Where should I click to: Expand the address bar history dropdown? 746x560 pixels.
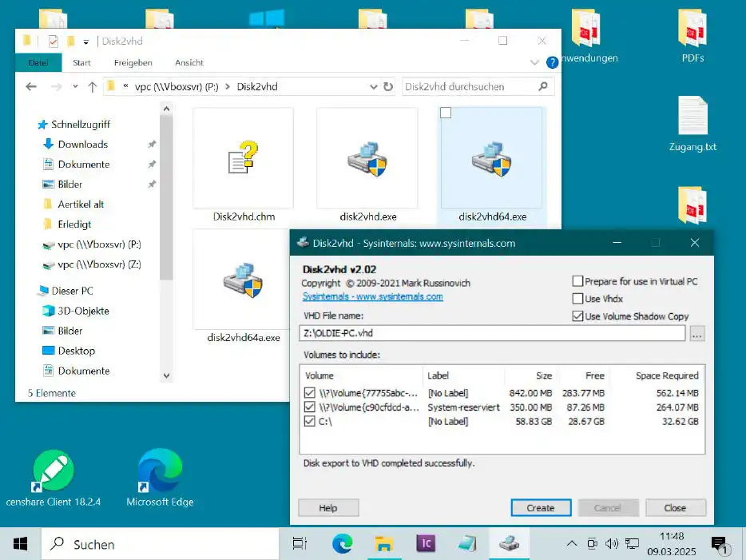point(374,86)
